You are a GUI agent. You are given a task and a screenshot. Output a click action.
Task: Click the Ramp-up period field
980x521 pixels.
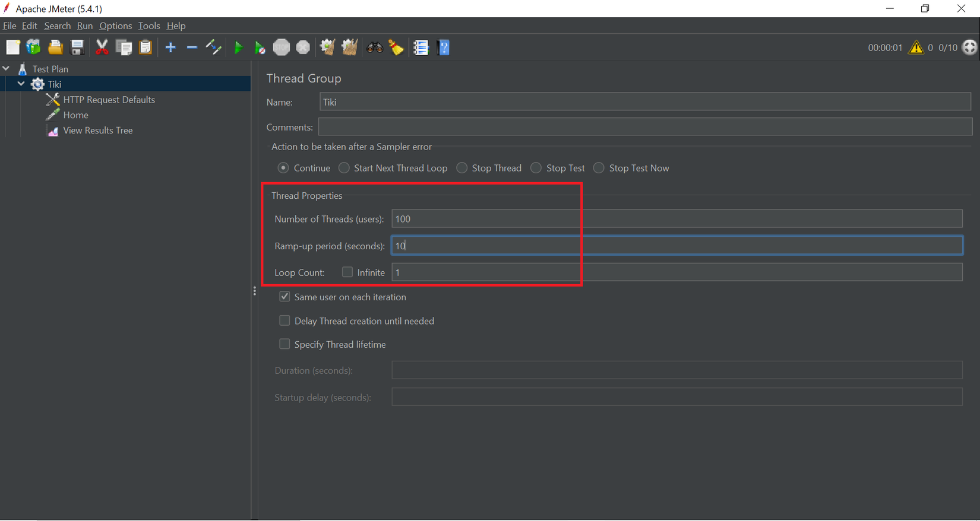[677, 246]
